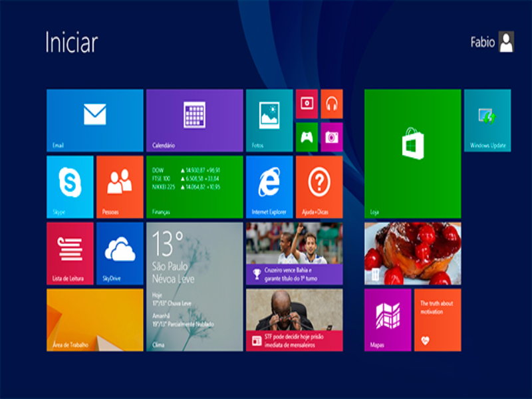This screenshot has height=399, width=532.
Task: Open the Lista de Leitura tile
Action: (x=70, y=253)
